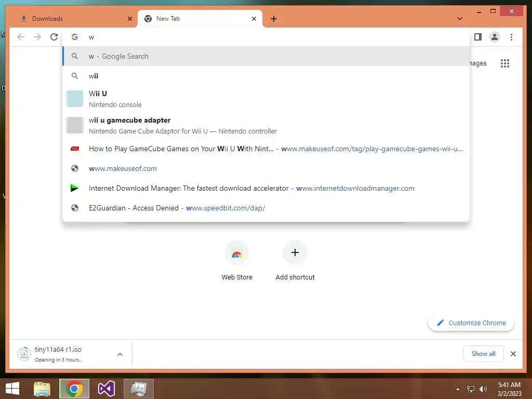Open the Internet Download Manager suggestion

pyautogui.click(x=266, y=188)
